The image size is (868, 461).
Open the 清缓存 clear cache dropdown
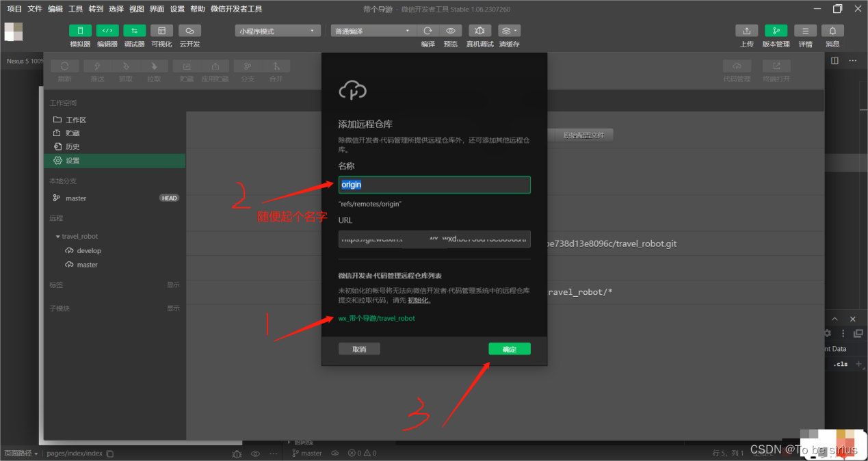(509, 31)
